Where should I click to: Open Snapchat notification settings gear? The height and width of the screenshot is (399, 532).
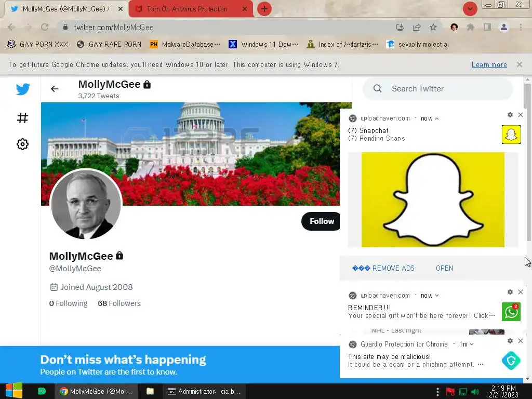pos(510,115)
